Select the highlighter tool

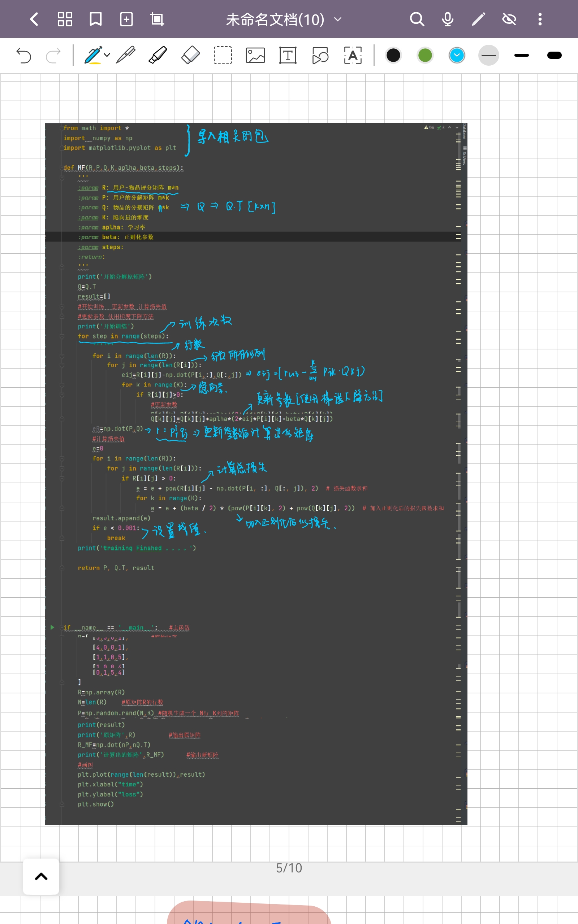(158, 55)
